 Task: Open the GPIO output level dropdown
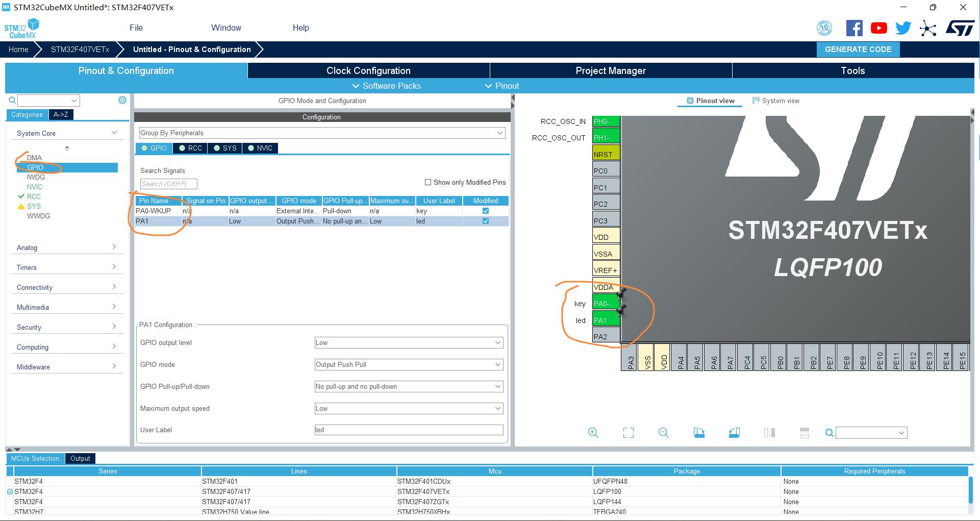point(409,342)
